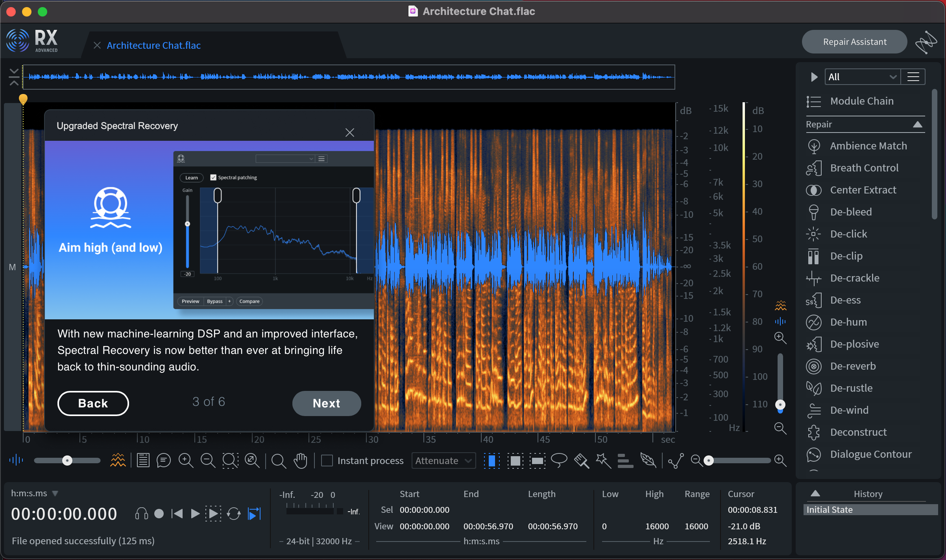Open Module Chain in the sidebar
The width and height of the screenshot is (946, 560).
(x=861, y=101)
